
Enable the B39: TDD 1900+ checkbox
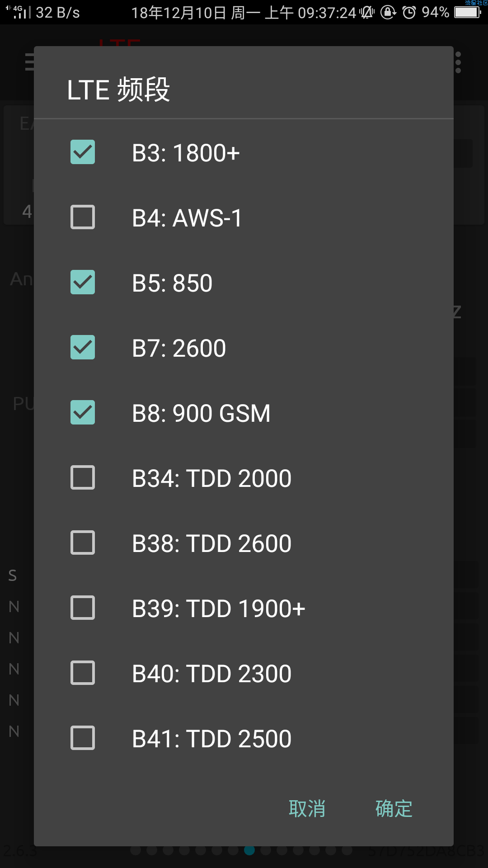click(83, 608)
